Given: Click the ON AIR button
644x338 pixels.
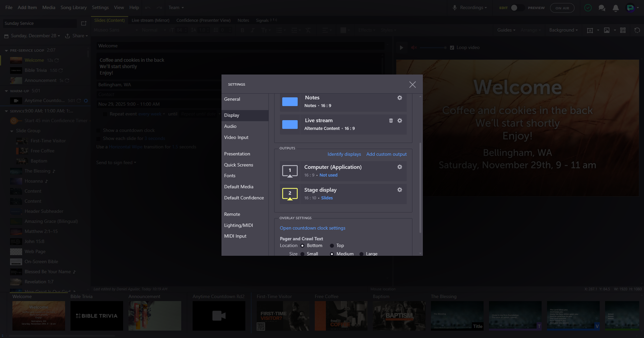Looking at the screenshot, I should click(x=562, y=8).
